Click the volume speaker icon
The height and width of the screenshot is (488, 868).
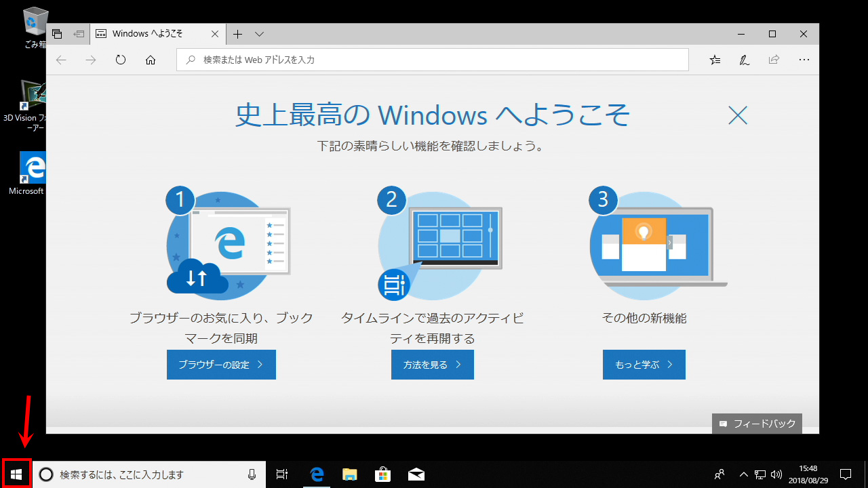click(x=776, y=474)
